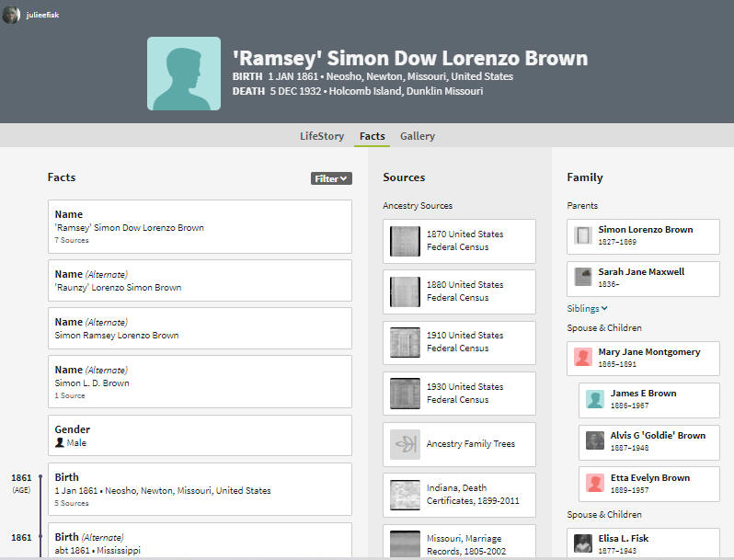Open the julieefisk username link

[42, 15]
